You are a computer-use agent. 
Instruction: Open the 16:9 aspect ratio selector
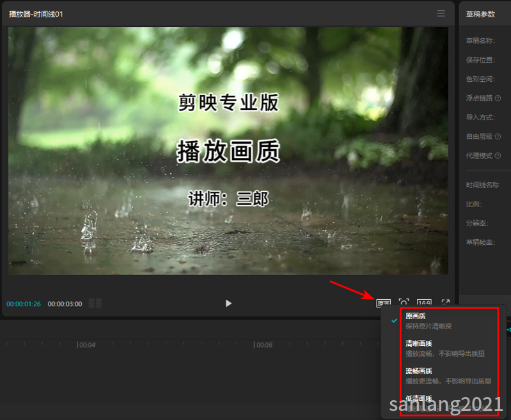click(424, 303)
